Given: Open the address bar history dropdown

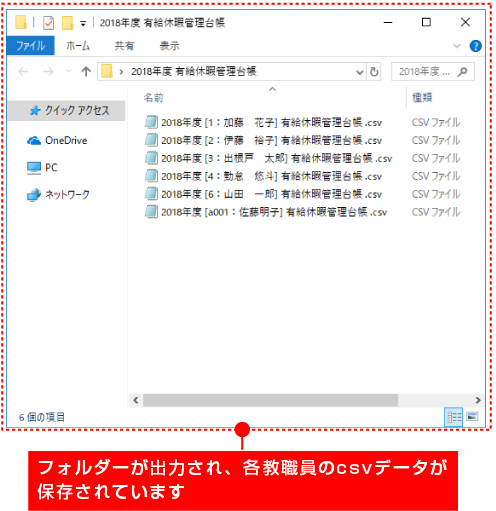Looking at the screenshot, I should pyautogui.click(x=359, y=72).
